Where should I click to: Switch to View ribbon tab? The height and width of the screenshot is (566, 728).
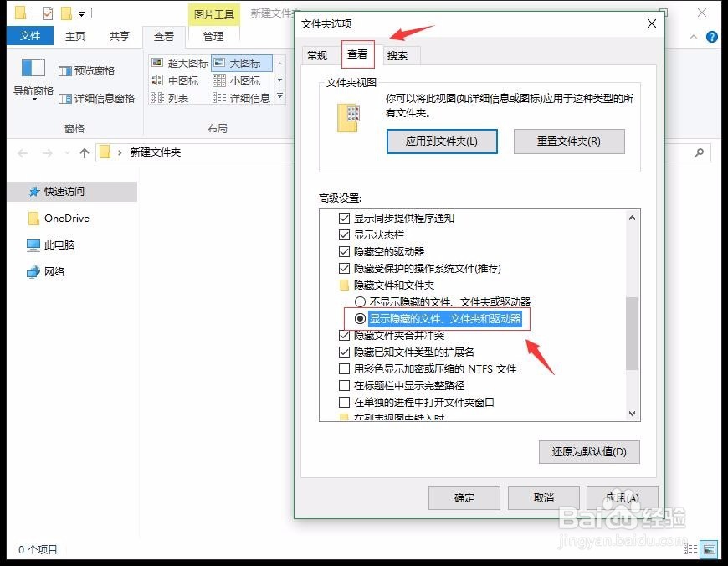(163, 36)
